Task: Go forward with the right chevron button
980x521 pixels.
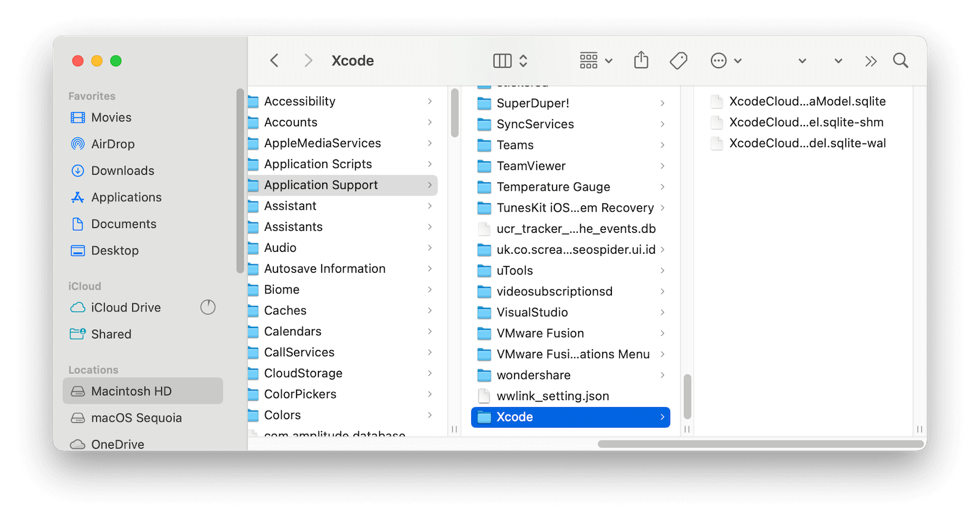Action: pos(308,61)
